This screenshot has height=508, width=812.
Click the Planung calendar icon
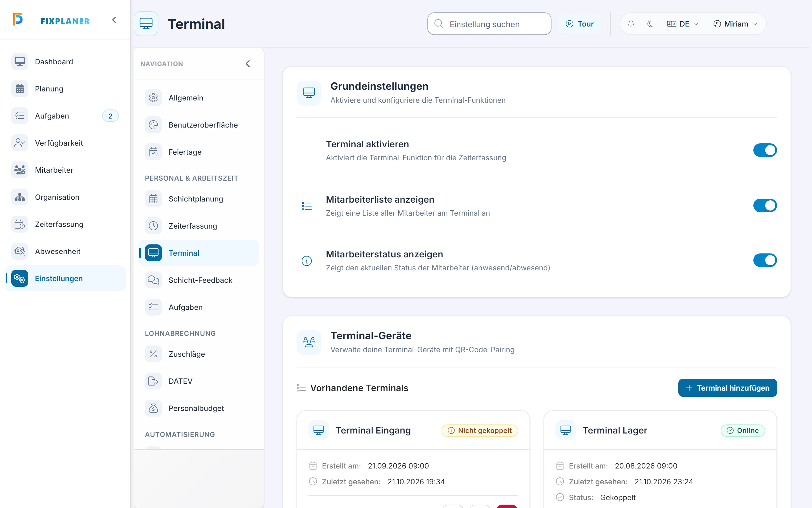pos(20,89)
